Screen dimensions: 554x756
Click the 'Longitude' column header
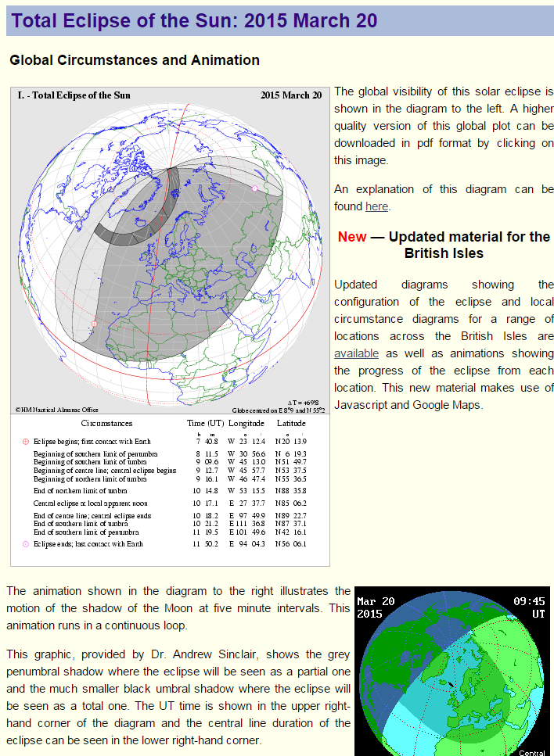tap(246, 423)
